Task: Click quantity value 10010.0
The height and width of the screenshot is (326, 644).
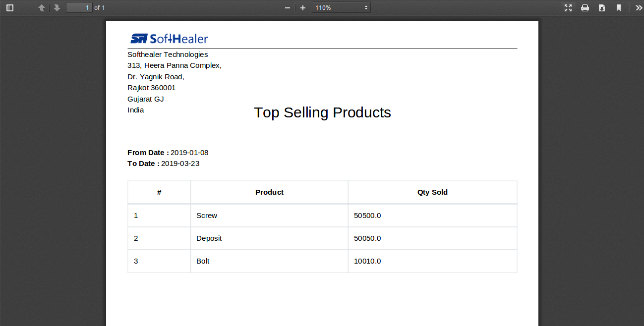Action: pos(367,261)
